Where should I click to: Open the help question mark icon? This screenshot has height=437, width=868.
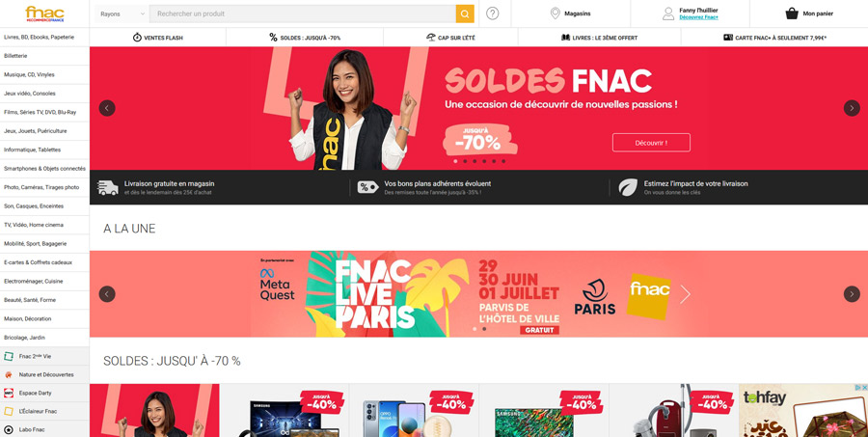(492, 14)
